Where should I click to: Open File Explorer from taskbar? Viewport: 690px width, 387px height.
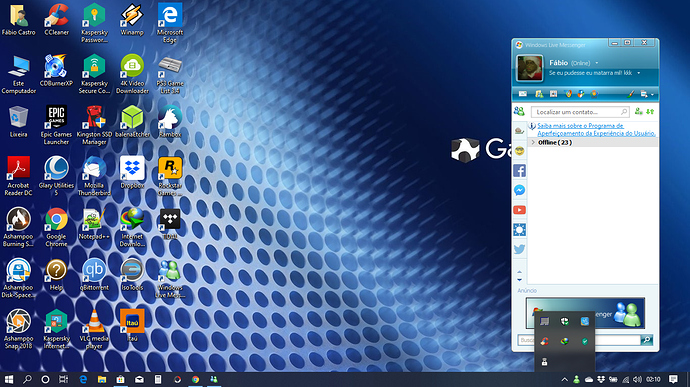click(102, 379)
